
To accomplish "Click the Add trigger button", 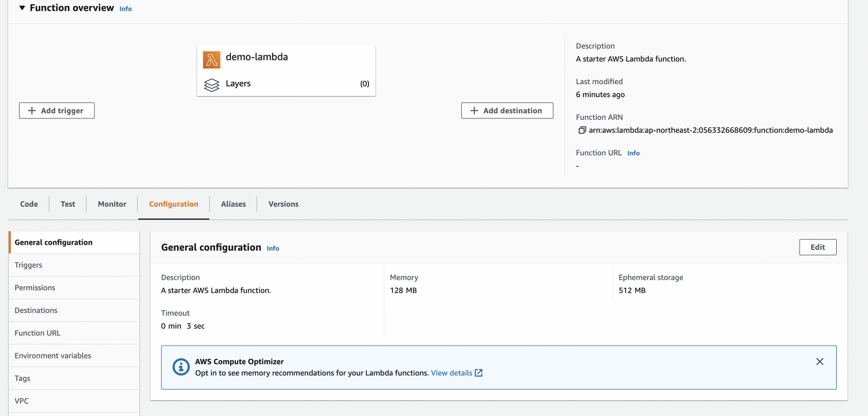I will coord(57,110).
